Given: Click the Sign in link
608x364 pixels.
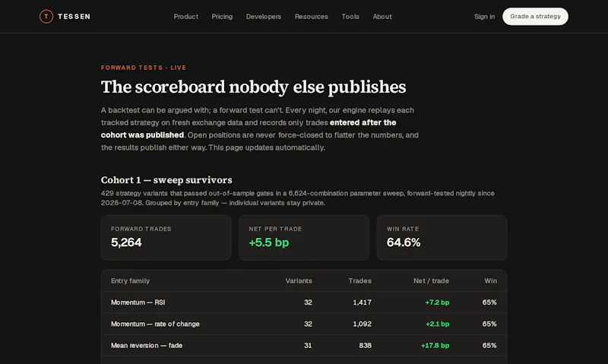Looking at the screenshot, I should pos(484,17).
